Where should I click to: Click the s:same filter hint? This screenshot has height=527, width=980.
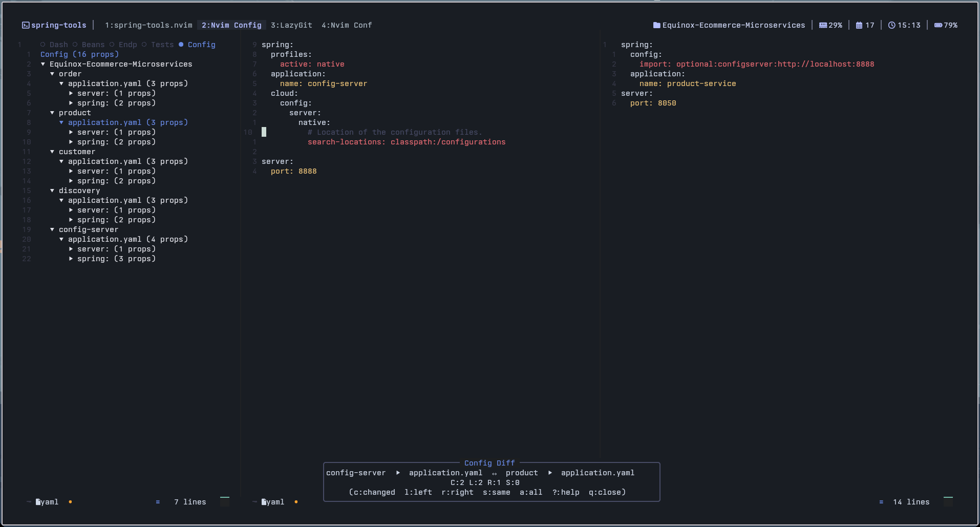496,492
